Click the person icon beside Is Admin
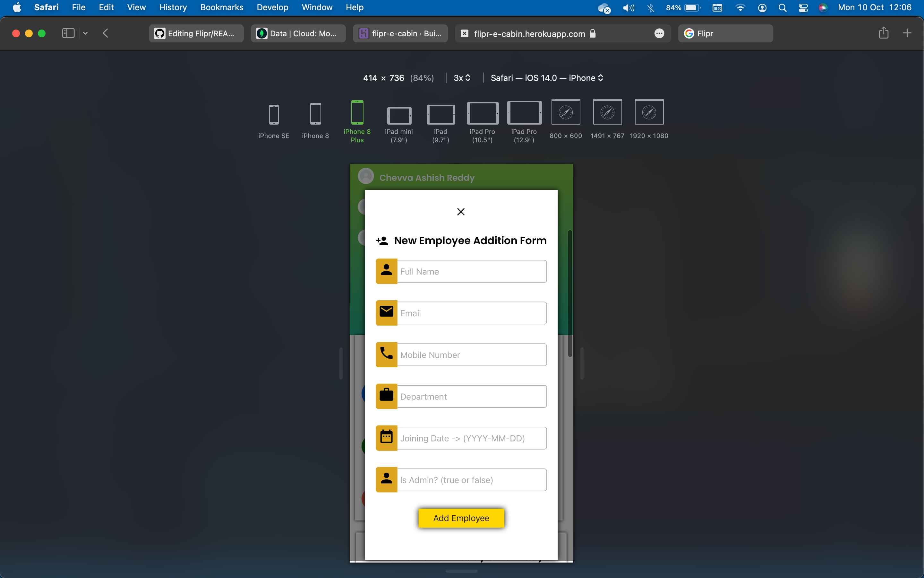Screen dimensions: 924x578 tap(386, 479)
